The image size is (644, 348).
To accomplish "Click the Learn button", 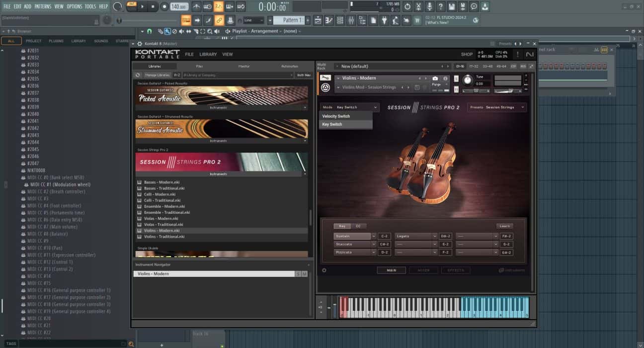I will [x=504, y=226].
